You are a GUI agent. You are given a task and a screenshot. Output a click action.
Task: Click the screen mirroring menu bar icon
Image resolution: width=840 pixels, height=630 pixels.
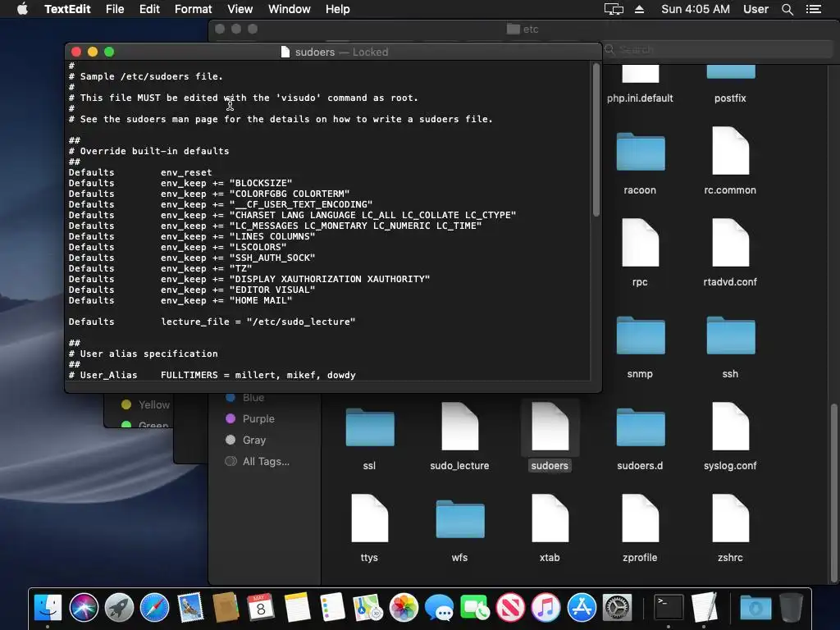[x=614, y=9]
